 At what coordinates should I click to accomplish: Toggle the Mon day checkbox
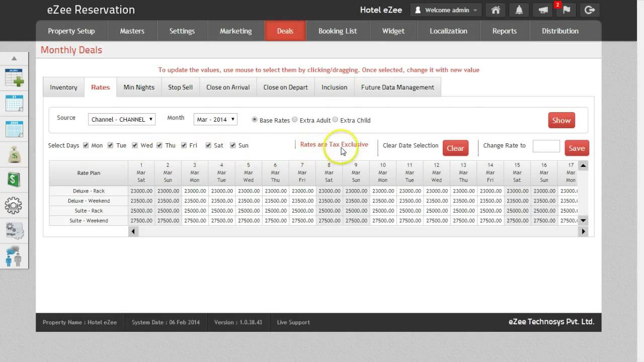(x=86, y=145)
